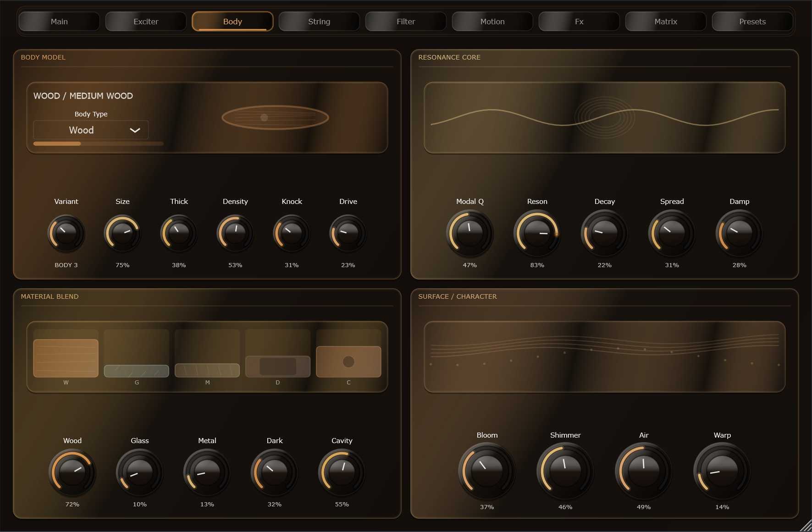
Task: Click the Bloom knob
Action: click(x=487, y=471)
